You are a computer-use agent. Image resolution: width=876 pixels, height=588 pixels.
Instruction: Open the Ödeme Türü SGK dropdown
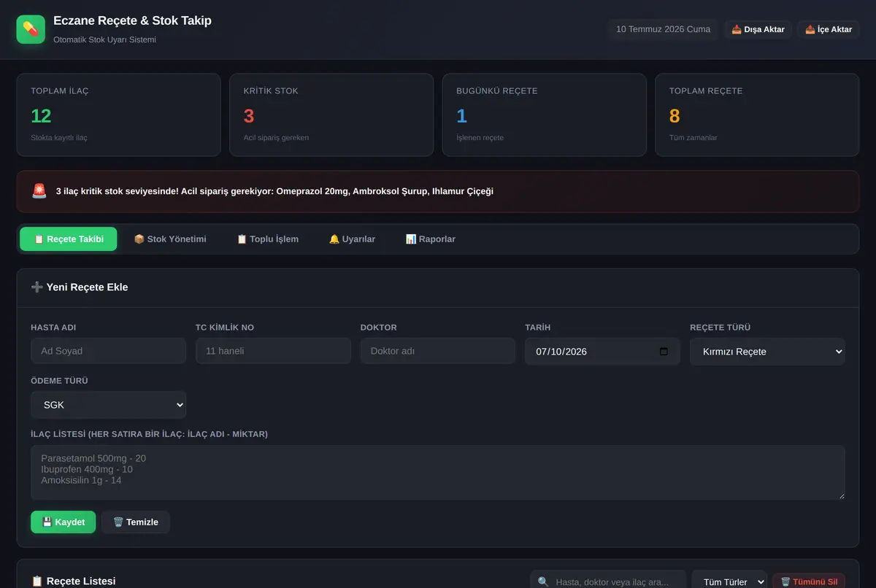click(x=108, y=405)
